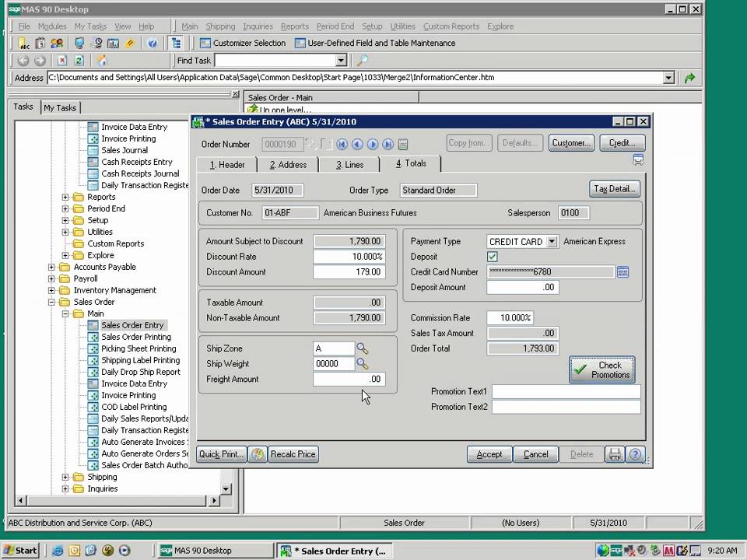Go to first sales order record
This screenshot has width=747, height=560.
click(342, 145)
